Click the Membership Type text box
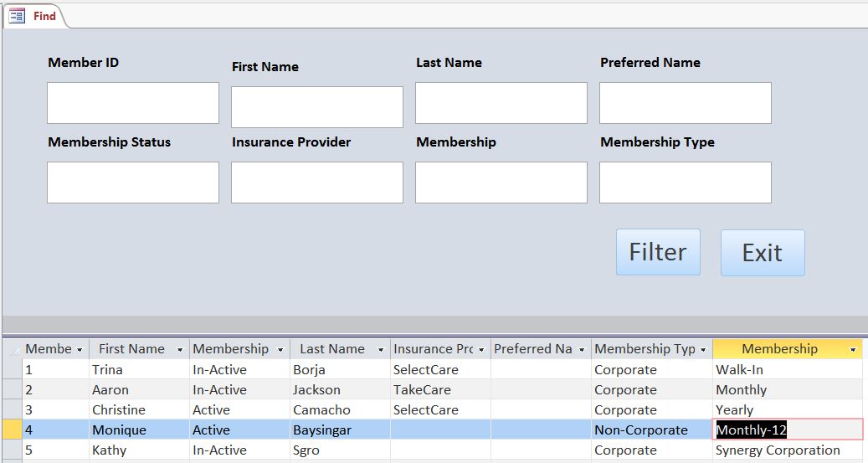The image size is (868, 463). point(686,183)
